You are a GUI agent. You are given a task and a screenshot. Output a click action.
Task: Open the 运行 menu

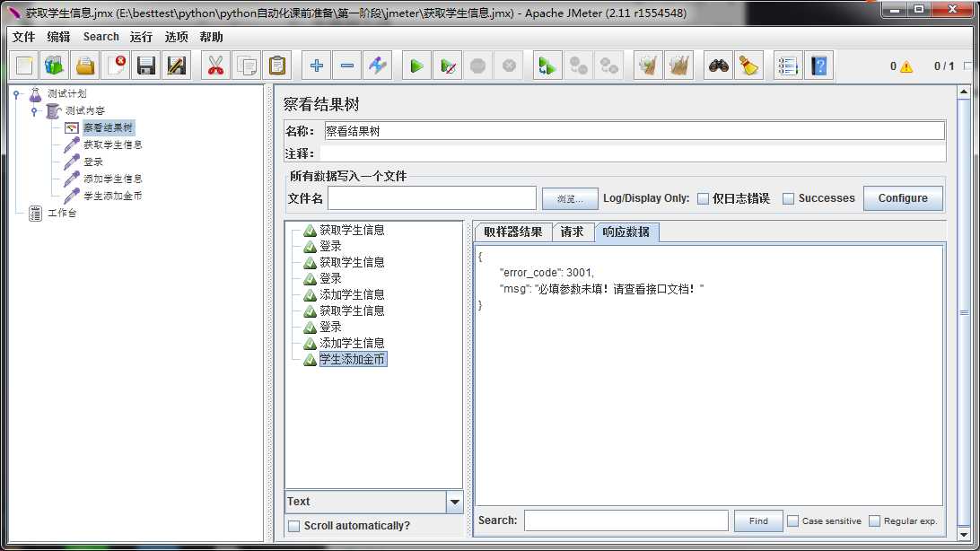(x=141, y=37)
